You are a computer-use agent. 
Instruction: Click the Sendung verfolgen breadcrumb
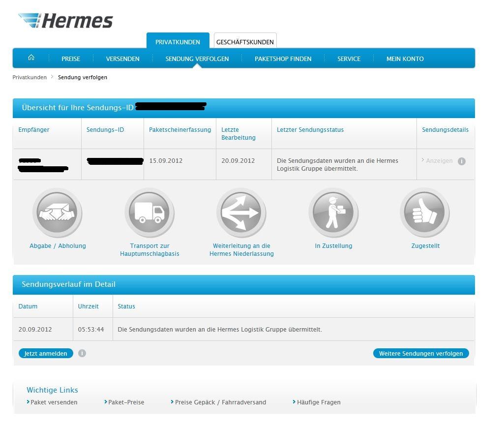point(83,77)
